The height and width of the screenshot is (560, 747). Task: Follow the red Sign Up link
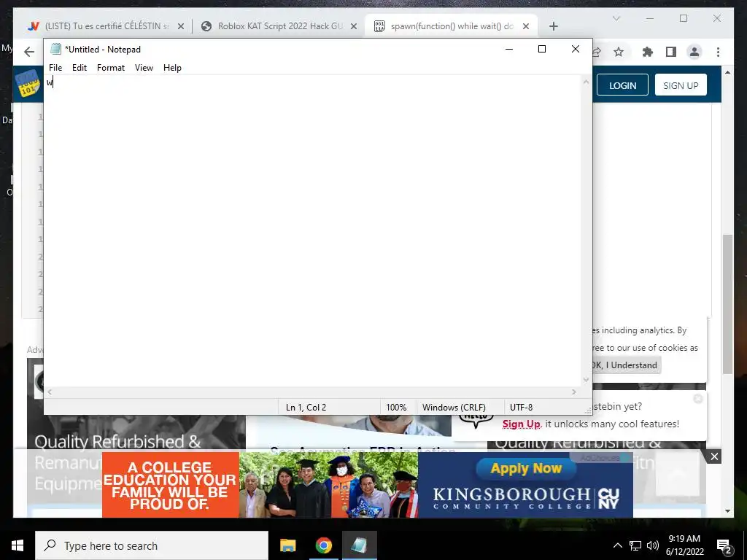521,424
